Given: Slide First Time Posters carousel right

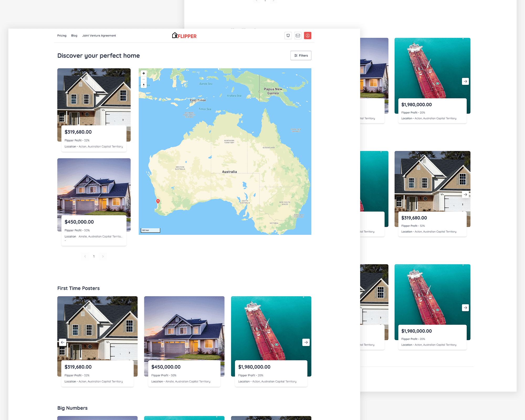Looking at the screenshot, I should pos(306,342).
